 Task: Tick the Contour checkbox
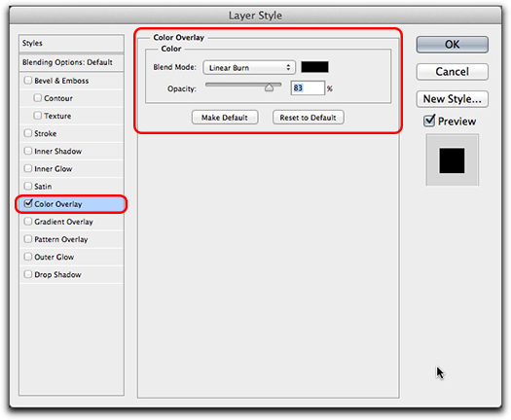coord(38,97)
